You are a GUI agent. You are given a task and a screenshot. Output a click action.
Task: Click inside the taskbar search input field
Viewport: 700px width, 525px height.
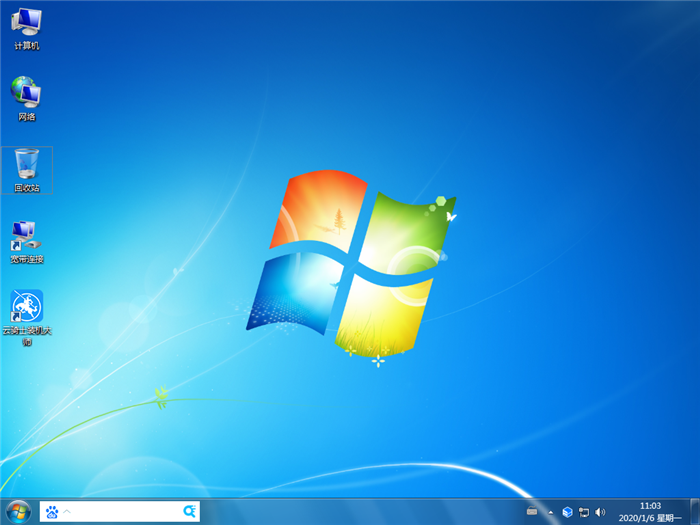[125, 512]
